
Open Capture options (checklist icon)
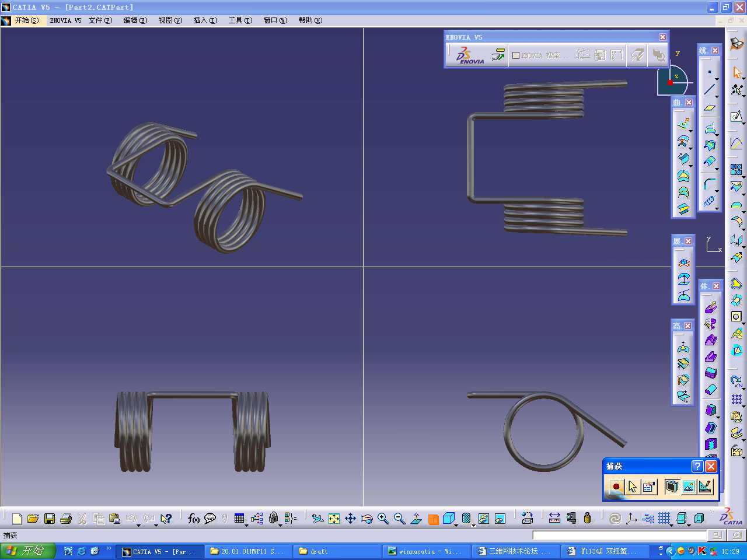(x=648, y=487)
